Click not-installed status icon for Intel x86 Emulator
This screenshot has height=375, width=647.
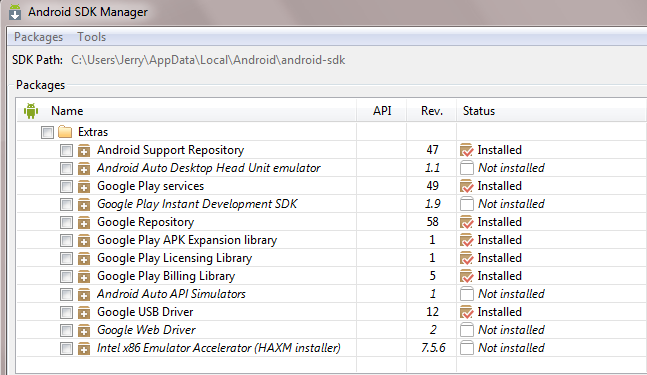point(467,348)
